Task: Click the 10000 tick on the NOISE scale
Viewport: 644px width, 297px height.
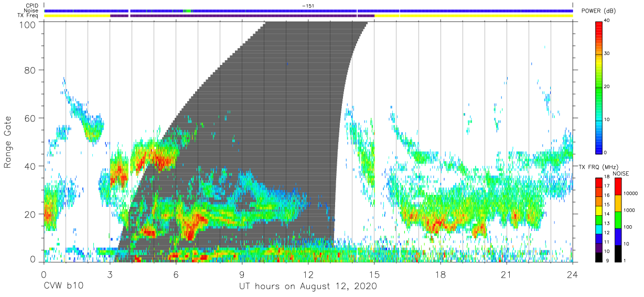Action: [630, 194]
